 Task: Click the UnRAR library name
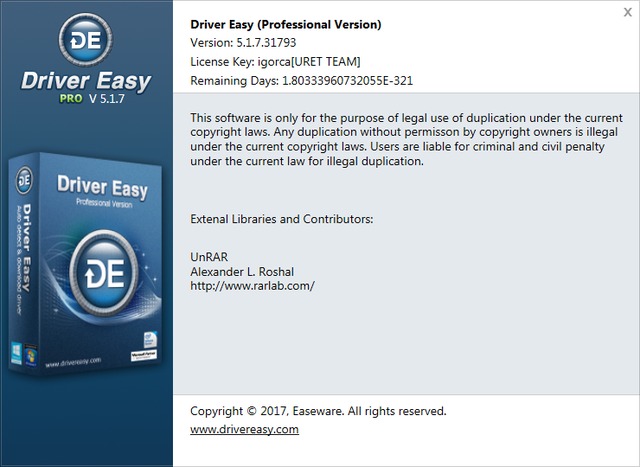point(209,257)
